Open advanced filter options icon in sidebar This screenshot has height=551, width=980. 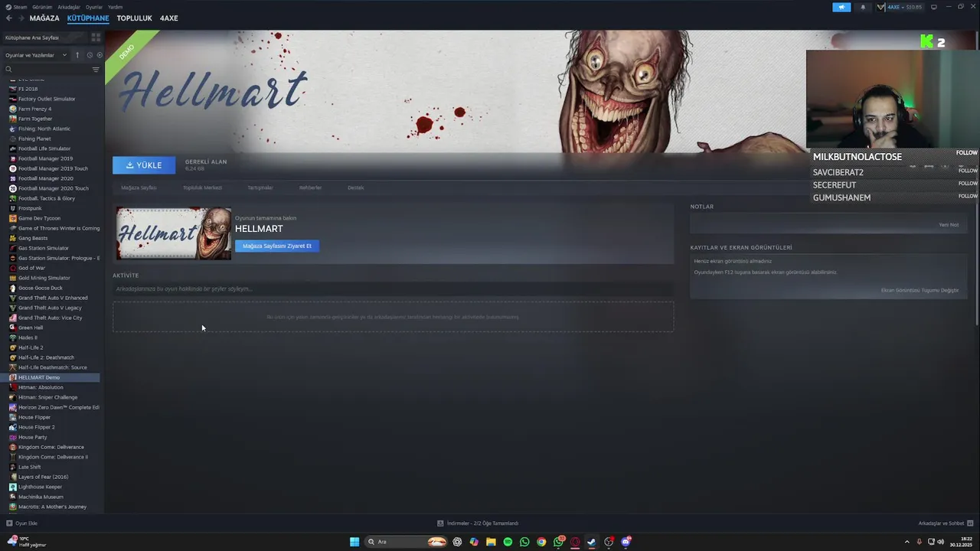[96, 70]
